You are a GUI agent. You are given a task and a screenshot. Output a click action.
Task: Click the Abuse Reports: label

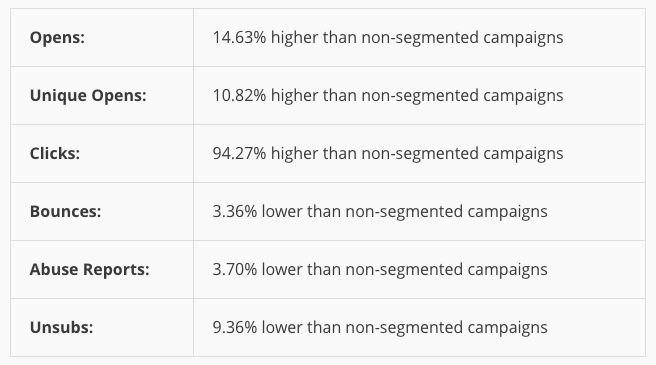[90, 270]
